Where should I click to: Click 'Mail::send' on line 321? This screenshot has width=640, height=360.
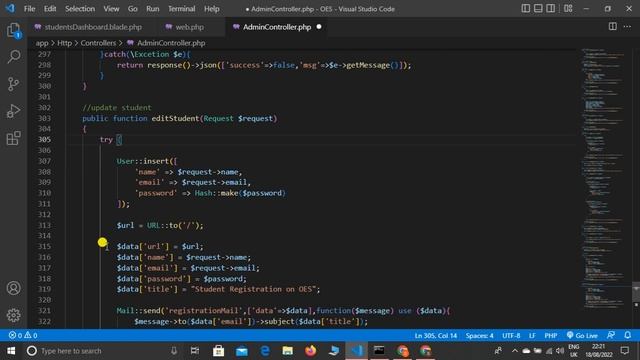click(x=138, y=311)
